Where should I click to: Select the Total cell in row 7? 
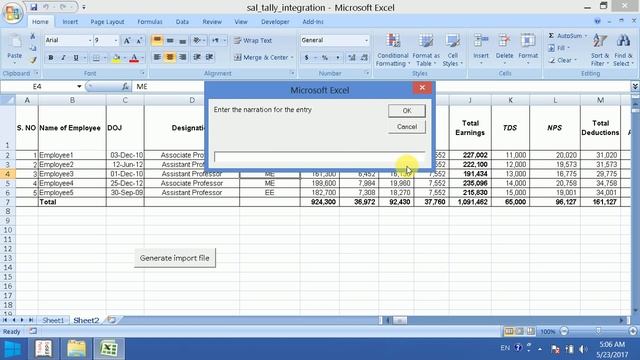click(x=72, y=202)
